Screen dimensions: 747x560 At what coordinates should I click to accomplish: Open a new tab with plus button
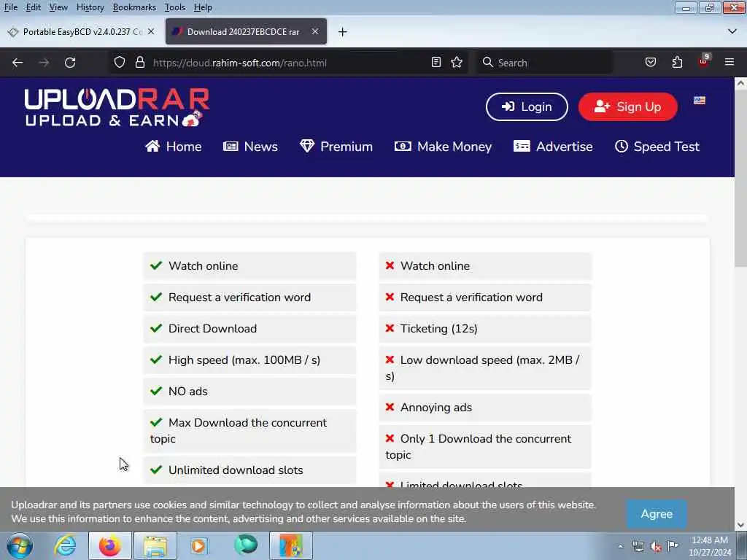click(x=343, y=32)
